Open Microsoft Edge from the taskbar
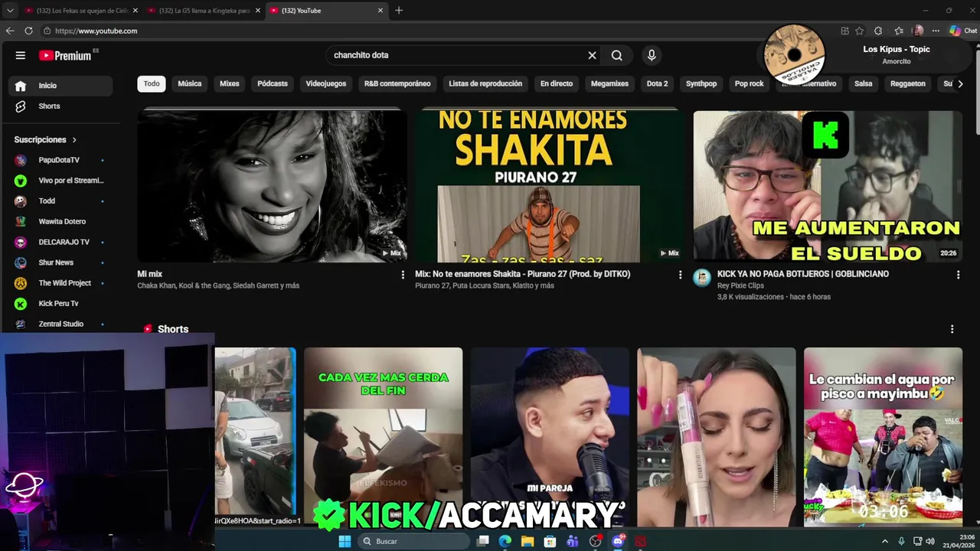Screen dimensions: 980x551 coord(505,541)
